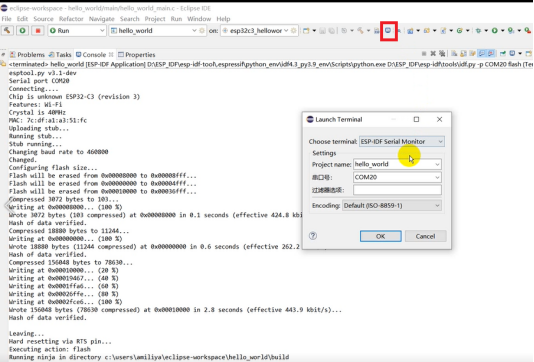Open the Refactor menu
This screenshot has width=534, height=362.
(x=71, y=19)
